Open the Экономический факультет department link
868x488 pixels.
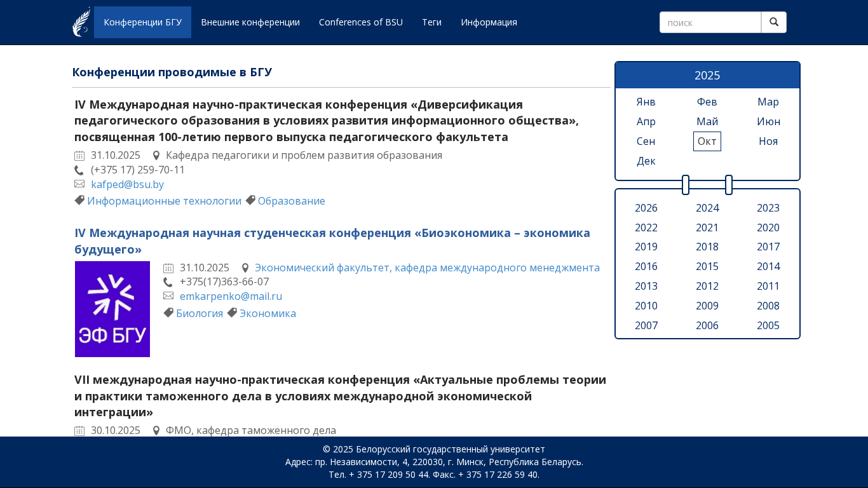coord(427,268)
